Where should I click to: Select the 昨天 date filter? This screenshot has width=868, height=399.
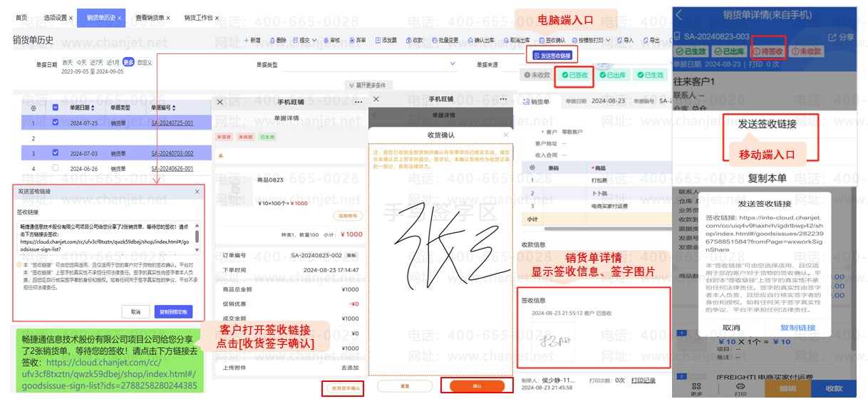pyautogui.click(x=68, y=62)
